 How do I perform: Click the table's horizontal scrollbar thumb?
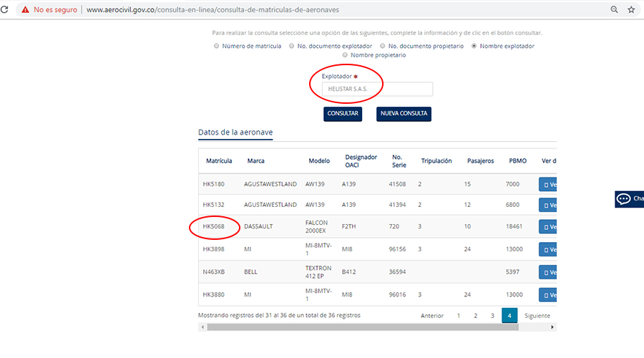[363, 327]
